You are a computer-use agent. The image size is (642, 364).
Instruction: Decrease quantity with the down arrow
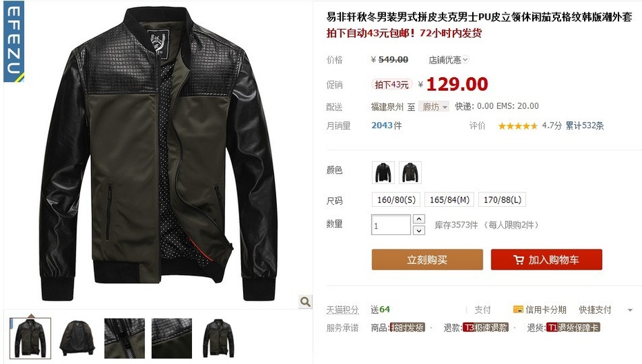[x=418, y=231]
